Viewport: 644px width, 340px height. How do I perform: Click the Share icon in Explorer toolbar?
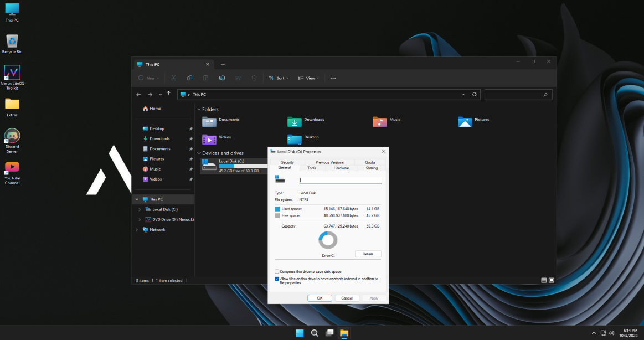[238, 78]
